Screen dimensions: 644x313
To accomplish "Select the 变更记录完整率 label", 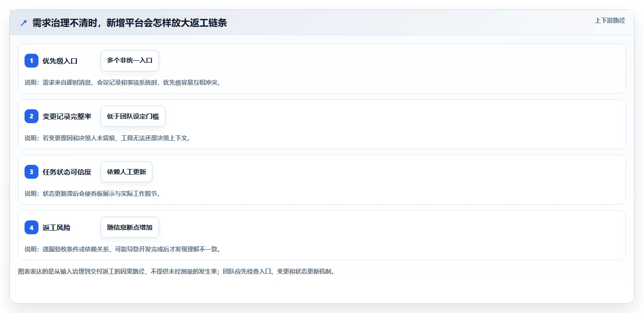I will pyautogui.click(x=67, y=116).
